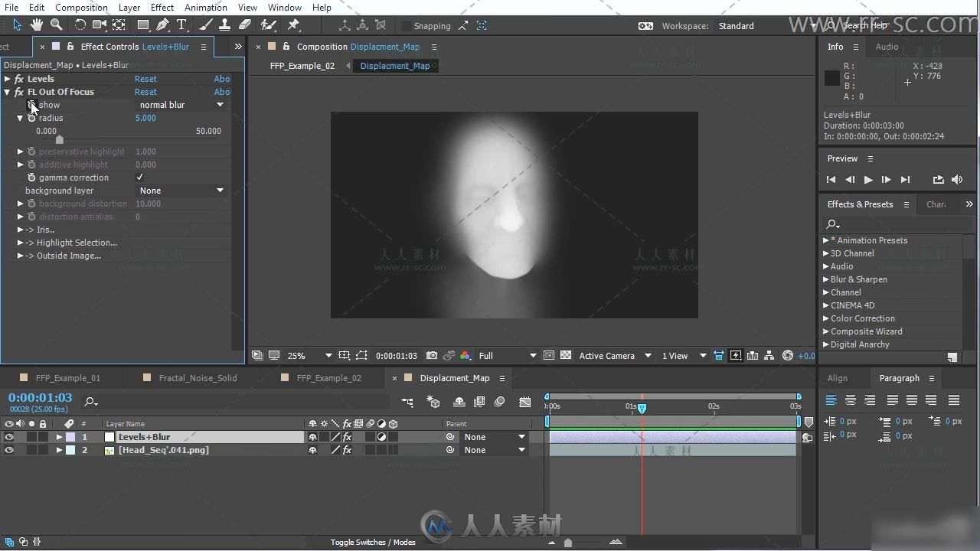Reset the FL Out Of Focus effect
This screenshot has height=551, width=980.
[145, 92]
